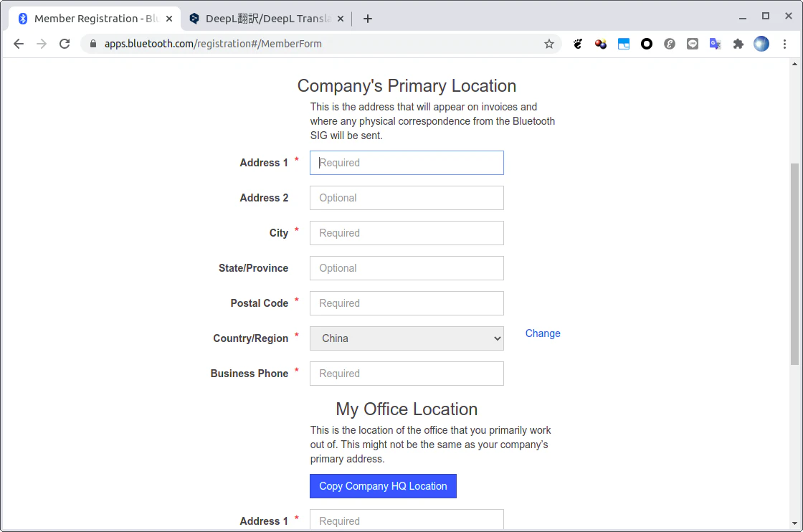Open the Extensions puzzle piece menu
Image resolution: width=803 pixels, height=532 pixels.
(738, 44)
